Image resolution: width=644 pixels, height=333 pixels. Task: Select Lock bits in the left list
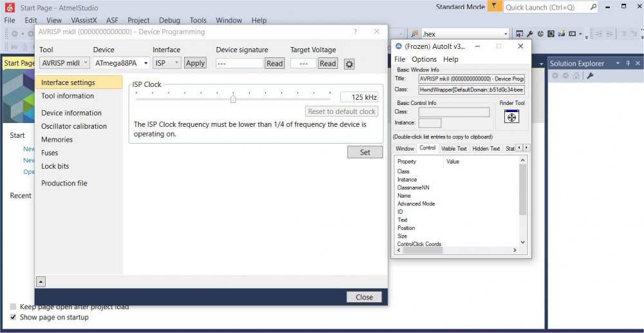(x=55, y=166)
